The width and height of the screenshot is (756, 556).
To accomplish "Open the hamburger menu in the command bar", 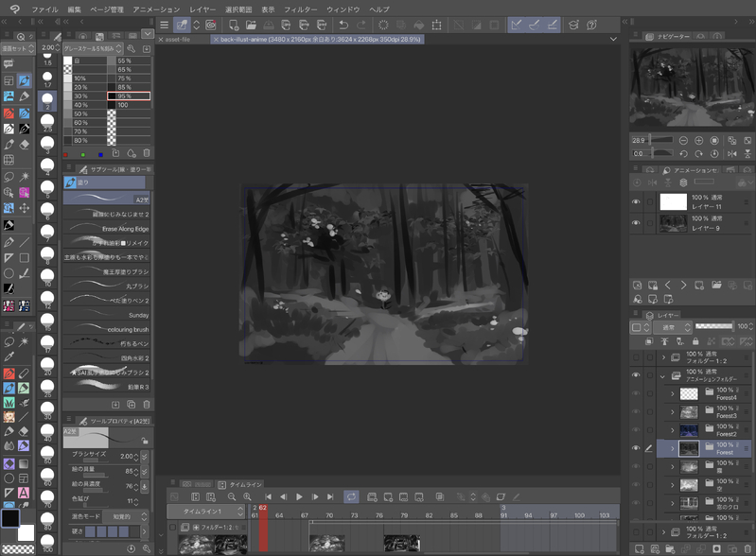I will tap(164, 25).
